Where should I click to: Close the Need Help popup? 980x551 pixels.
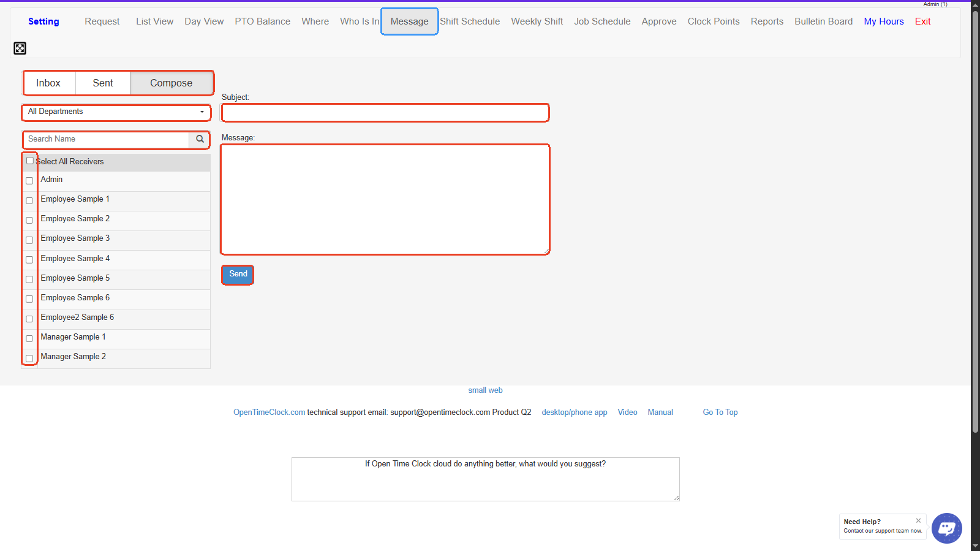tap(918, 520)
